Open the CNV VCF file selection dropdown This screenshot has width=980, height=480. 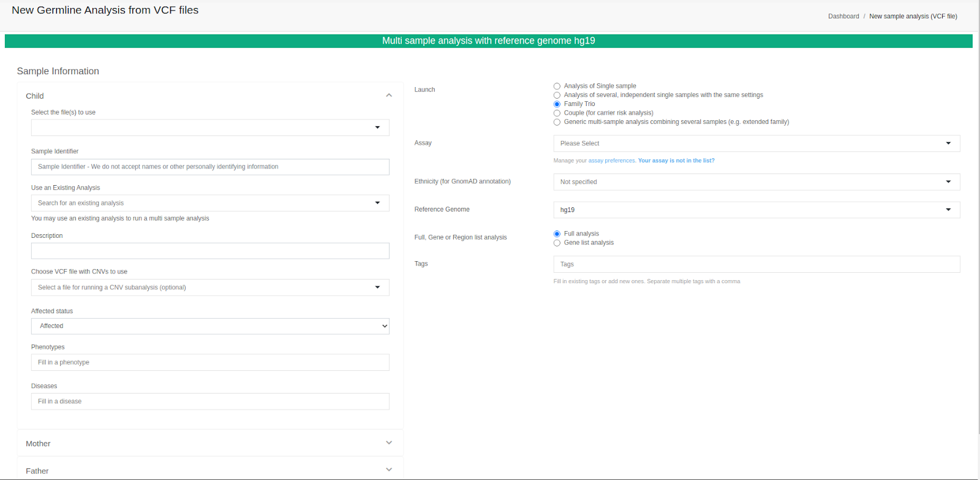pyautogui.click(x=210, y=288)
